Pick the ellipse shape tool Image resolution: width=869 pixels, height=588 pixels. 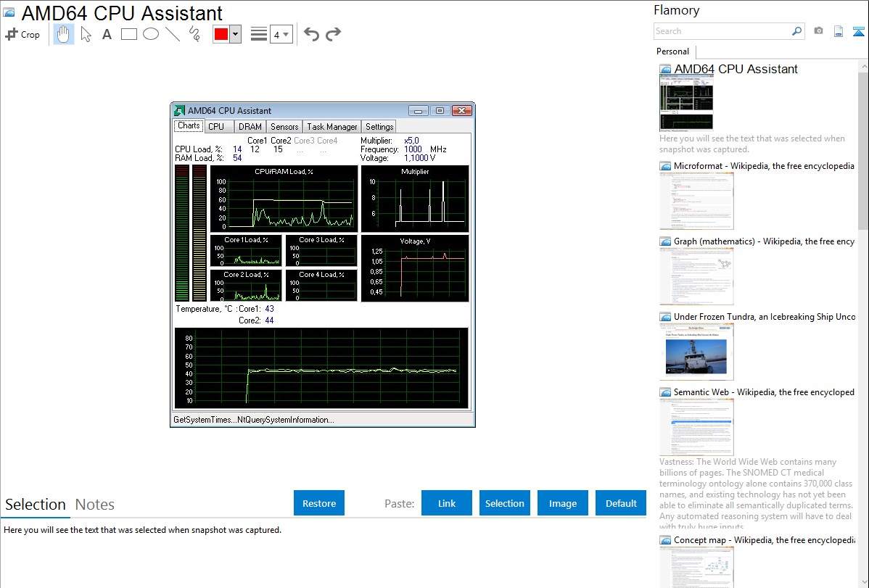[150, 34]
